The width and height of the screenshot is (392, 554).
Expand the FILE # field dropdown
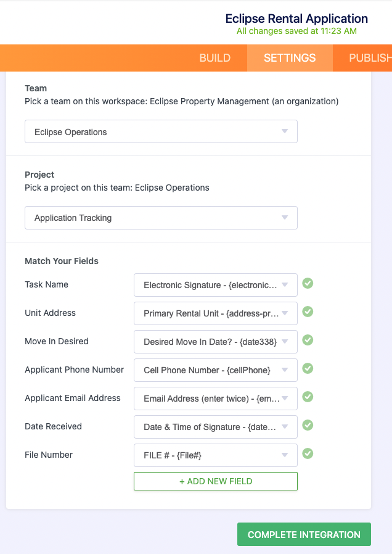coord(216,455)
